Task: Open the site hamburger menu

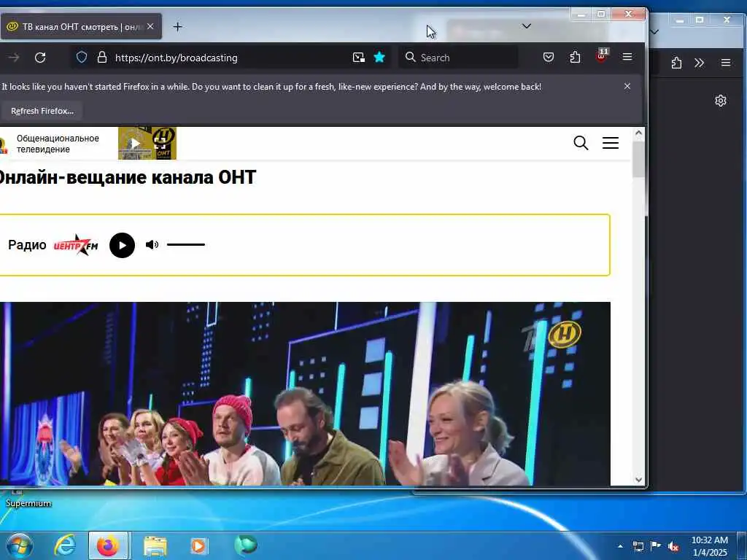Action: coord(611,143)
